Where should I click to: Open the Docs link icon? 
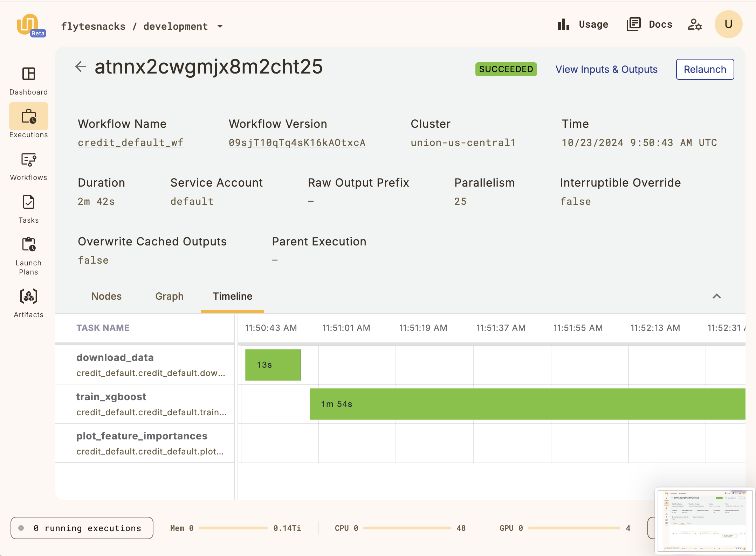633,25
